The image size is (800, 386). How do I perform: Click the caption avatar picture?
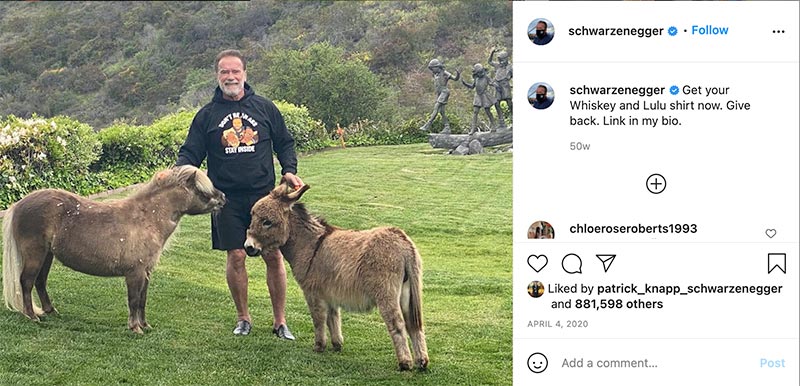[541, 96]
